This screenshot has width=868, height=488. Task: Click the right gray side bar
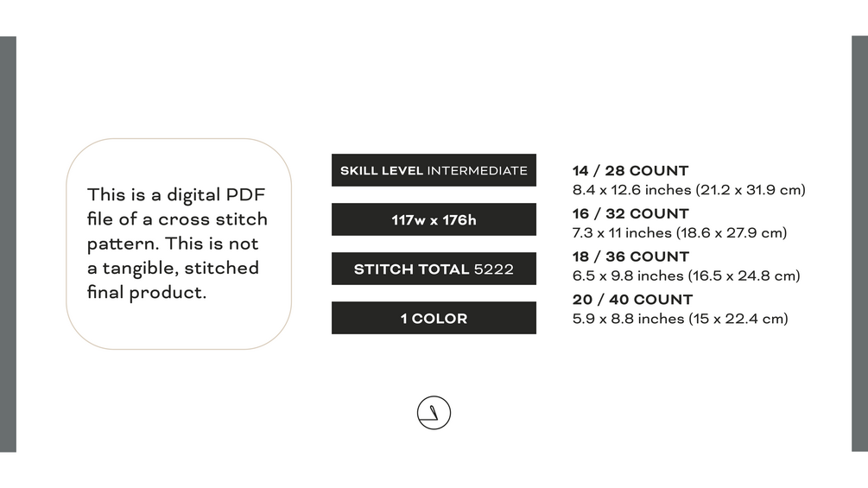[859, 244]
